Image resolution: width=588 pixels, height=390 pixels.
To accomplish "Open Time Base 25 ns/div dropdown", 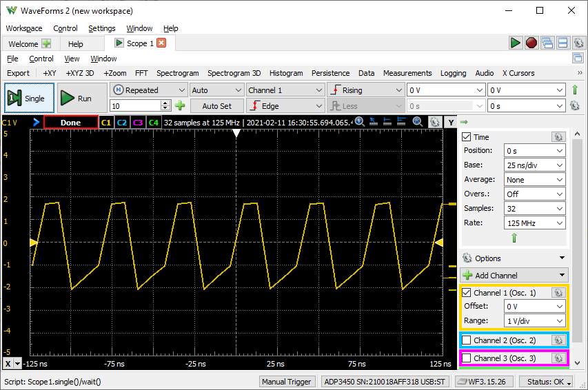I will point(534,165).
